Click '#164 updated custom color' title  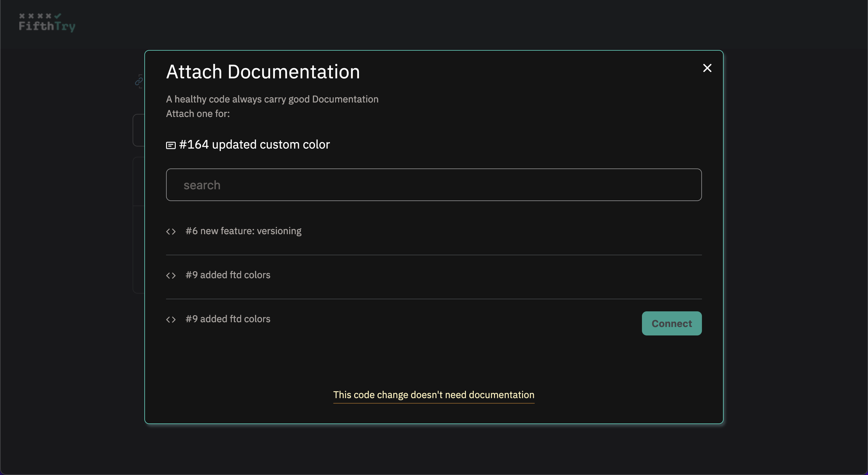[x=254, y=145]
